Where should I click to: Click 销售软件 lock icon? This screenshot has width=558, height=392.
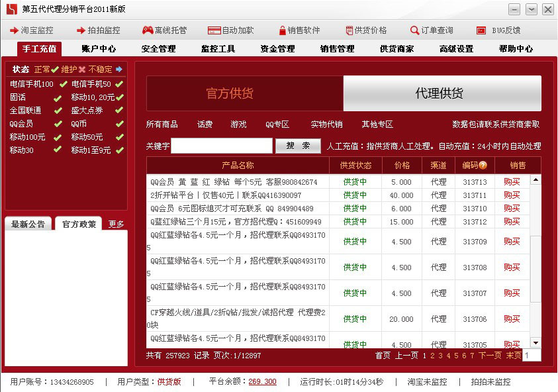283,30
